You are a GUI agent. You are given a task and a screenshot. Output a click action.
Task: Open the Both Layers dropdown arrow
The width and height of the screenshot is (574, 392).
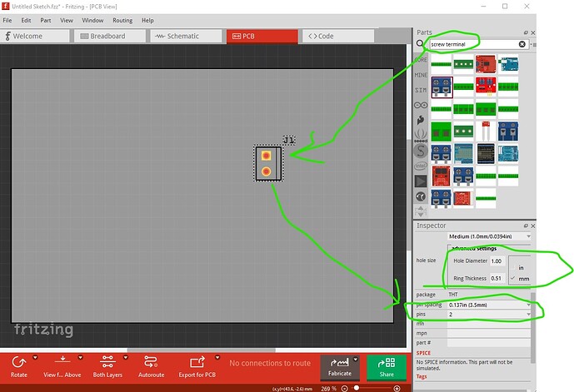coord(126,357)
